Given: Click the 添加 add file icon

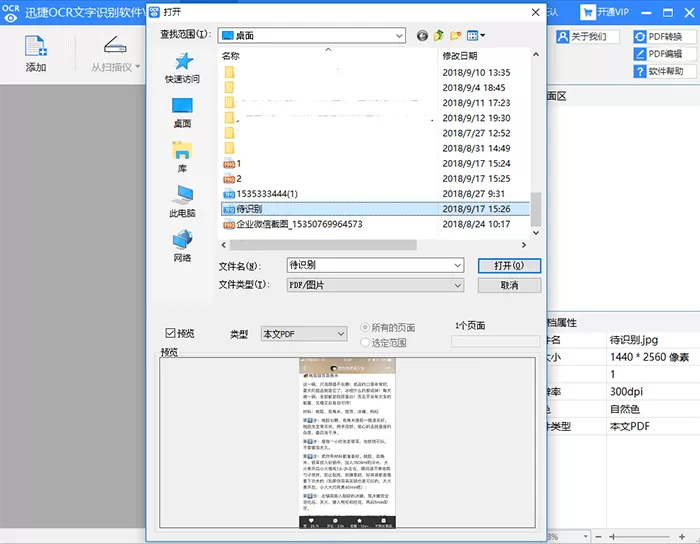Looking at the screenshot, I should [36, 46].
